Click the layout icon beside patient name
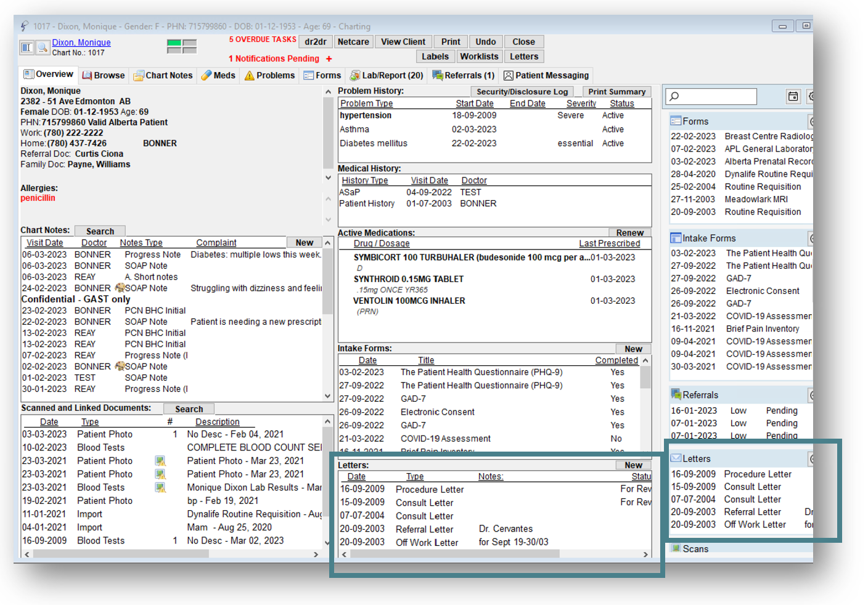Screen dimensions: 868x605 click(x=27, y=47)
